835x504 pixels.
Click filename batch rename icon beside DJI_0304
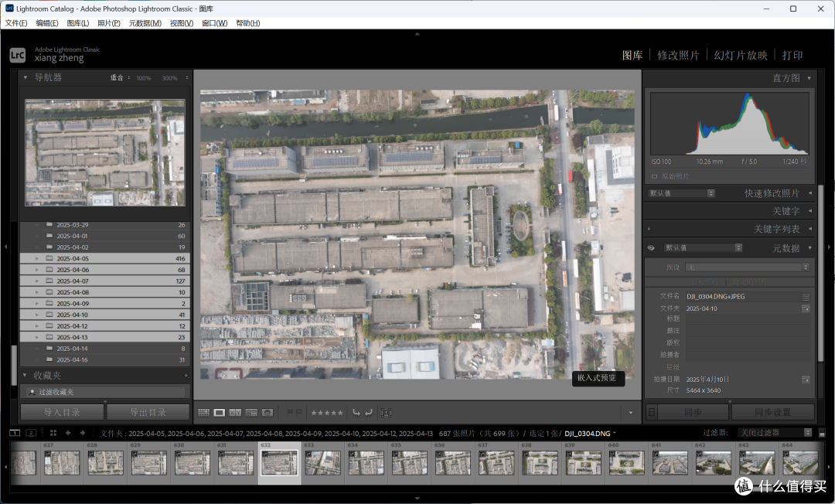(x=806, y=297)
